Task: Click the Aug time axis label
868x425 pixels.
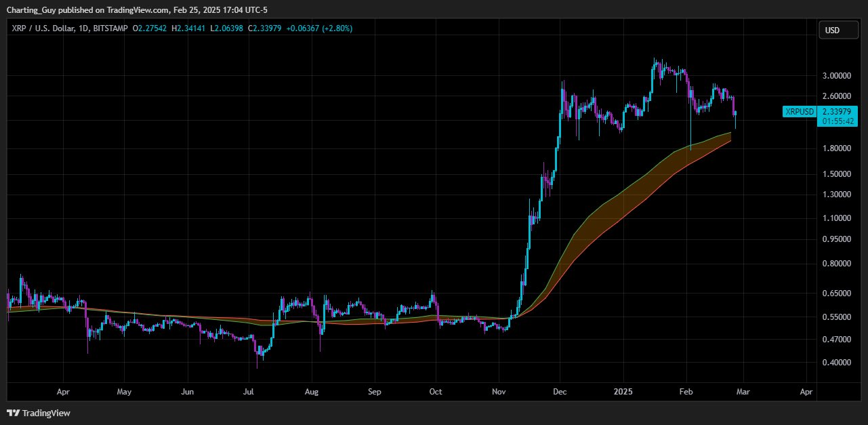Action: (312, 392)
